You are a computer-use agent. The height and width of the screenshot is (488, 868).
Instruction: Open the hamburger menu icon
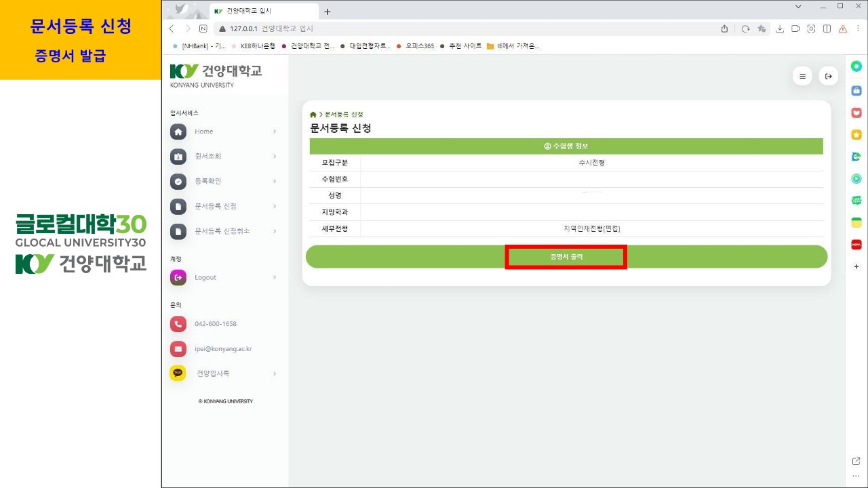coord(802,77)
